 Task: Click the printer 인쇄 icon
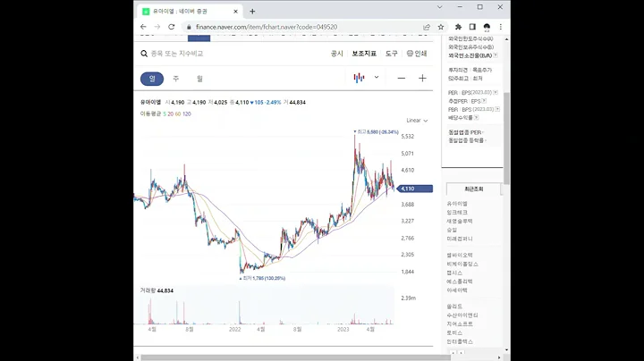click(410, 54)
